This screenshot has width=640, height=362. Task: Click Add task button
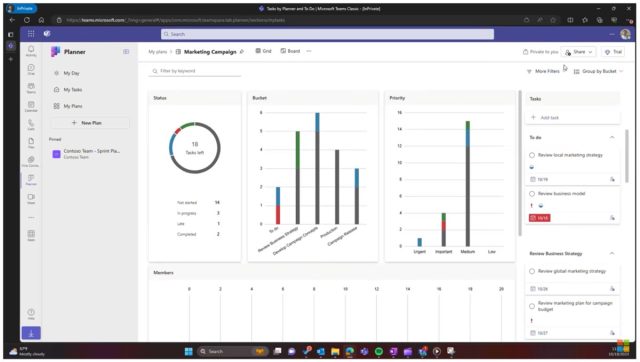click(x=572, y=118)
